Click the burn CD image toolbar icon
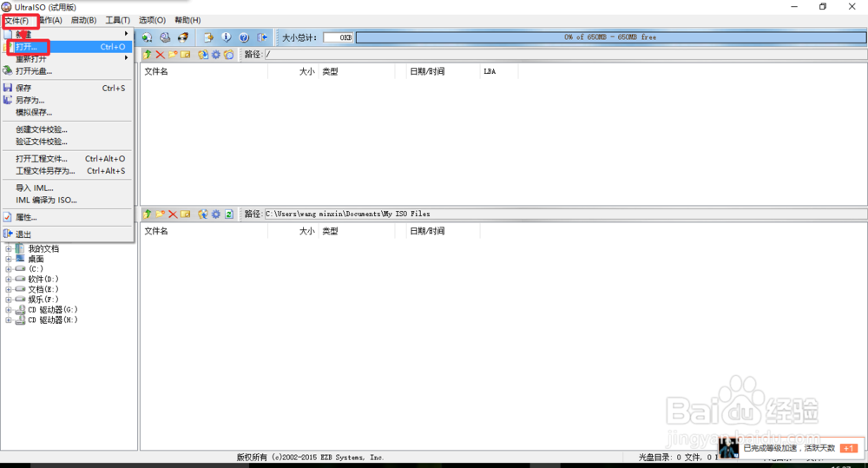 (182, 37)
